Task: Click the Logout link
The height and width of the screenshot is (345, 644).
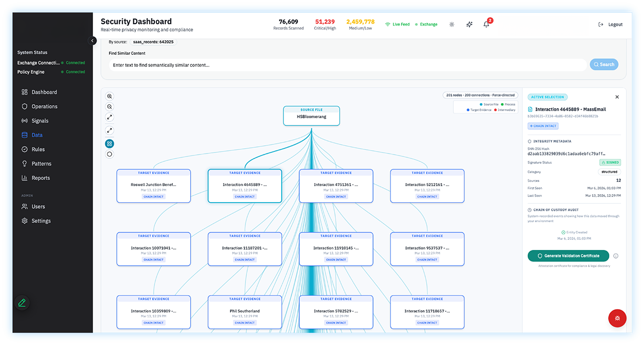Action: coord(610,24)
